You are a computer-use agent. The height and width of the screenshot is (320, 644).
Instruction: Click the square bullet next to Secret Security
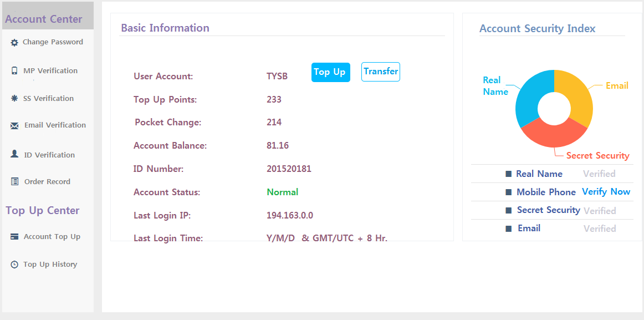pos(508,210)
